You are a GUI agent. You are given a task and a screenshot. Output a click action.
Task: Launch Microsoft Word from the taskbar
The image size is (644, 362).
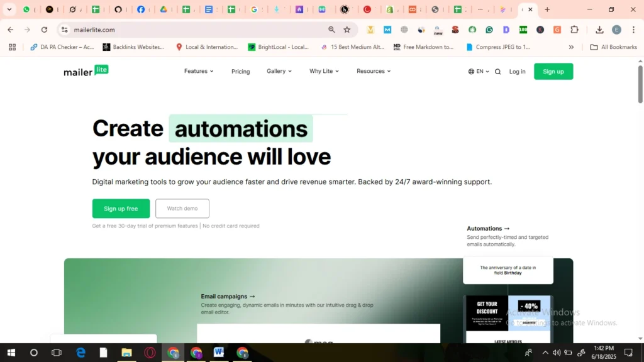click(x=218, y=353)
